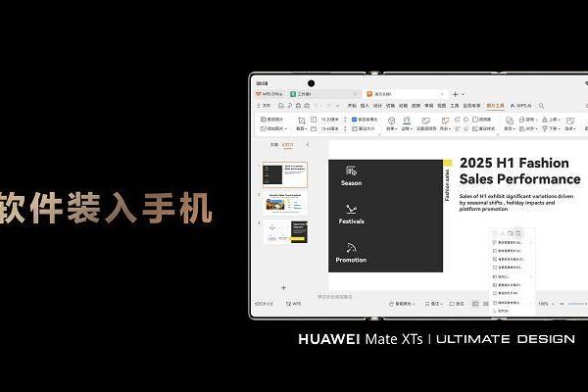Click the print icon in the quick-access bar

(299, 106)
